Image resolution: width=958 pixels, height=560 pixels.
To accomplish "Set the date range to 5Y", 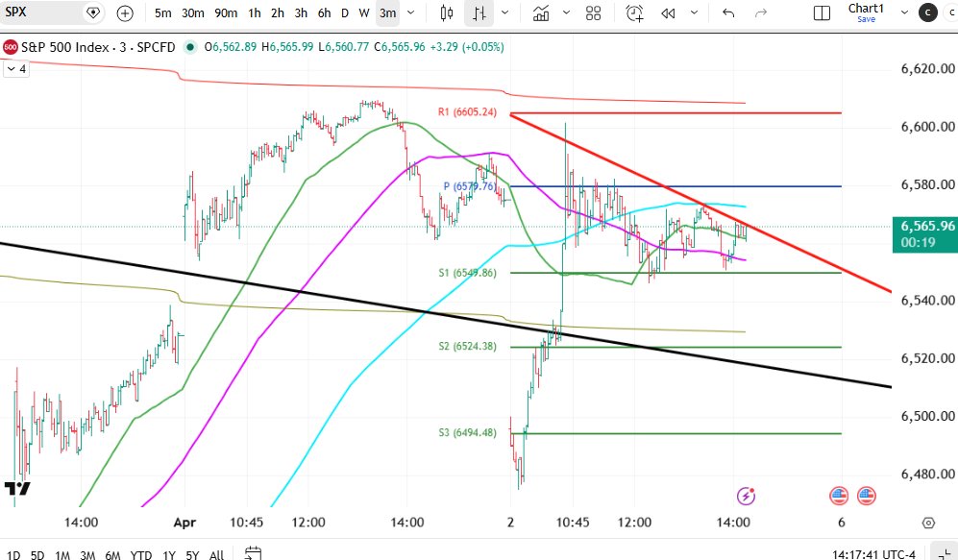I will (x=192, y=554).
